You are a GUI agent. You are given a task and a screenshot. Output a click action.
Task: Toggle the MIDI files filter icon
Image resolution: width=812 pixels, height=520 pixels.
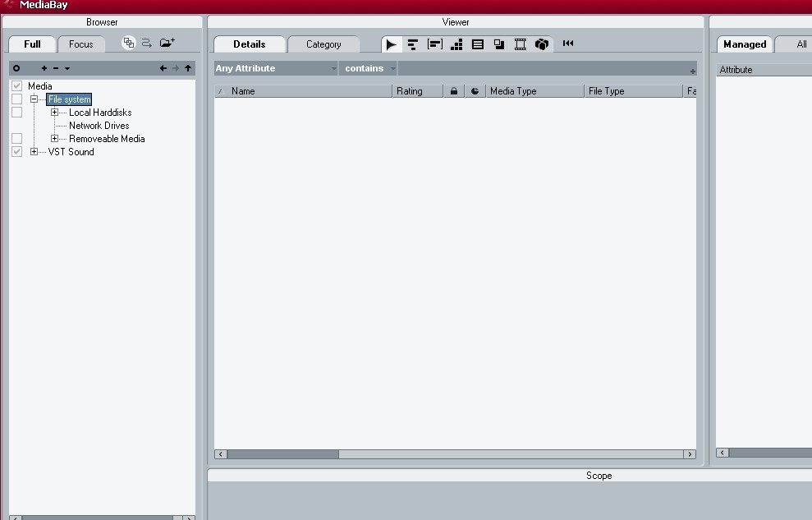413,44
